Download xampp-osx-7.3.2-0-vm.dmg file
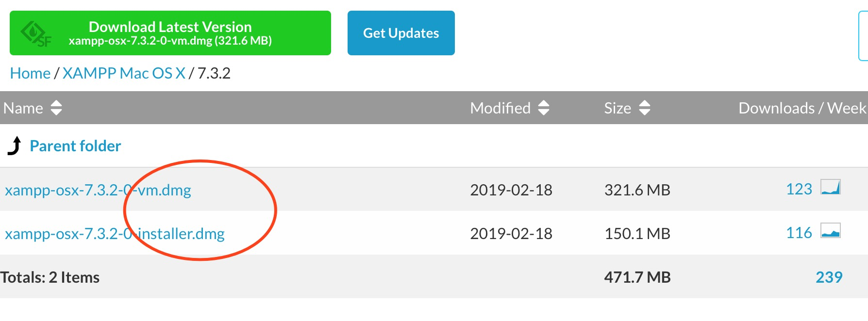The height and width of the screenshot is (321, 868). 98,190
